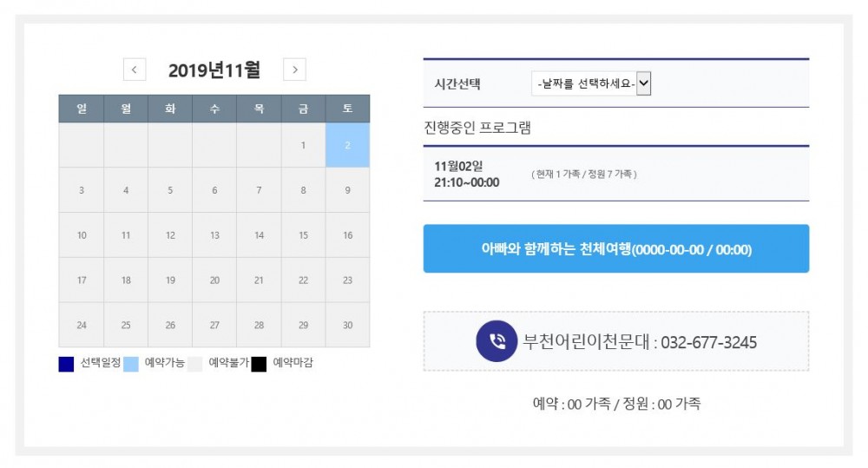Select November 24 on the calendar
Screen dimensions: 868x468
82,326
